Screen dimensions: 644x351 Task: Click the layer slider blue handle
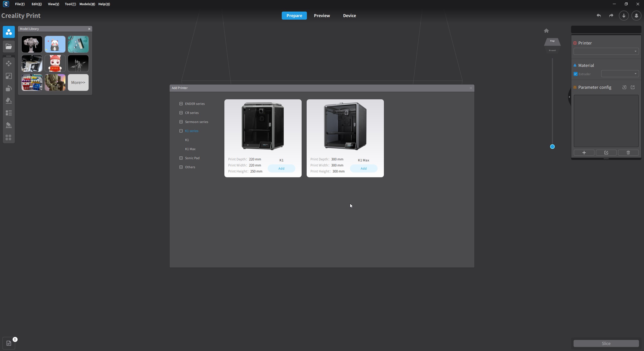[x=552, y=147]
